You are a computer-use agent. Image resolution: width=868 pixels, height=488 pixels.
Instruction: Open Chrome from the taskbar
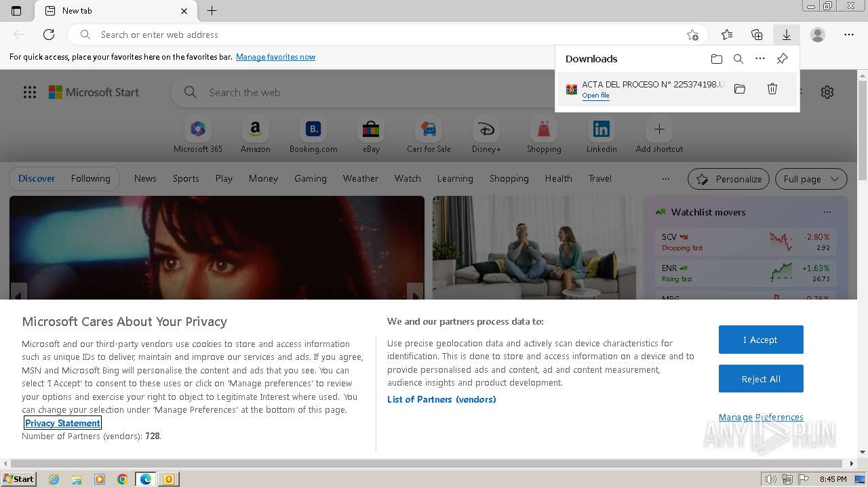click(x=123, y=479)
